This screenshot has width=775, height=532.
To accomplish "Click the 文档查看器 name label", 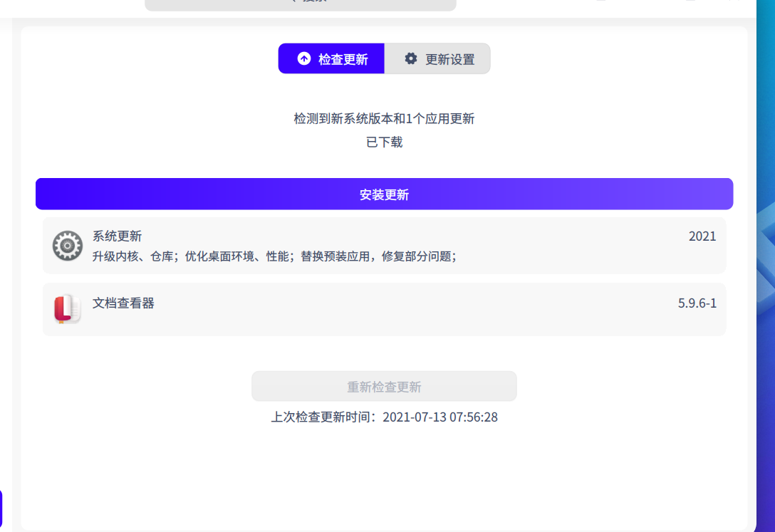I will pos(123,303).
